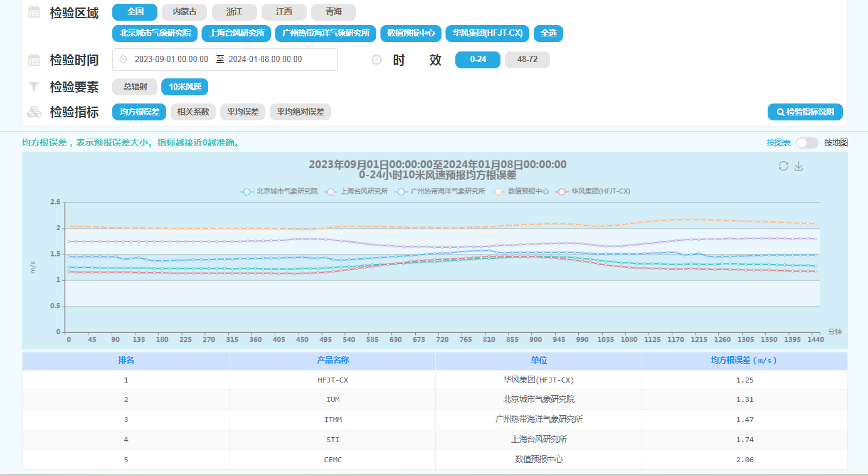This screenshot has height=476, width=868.
Task: Toggle legend entry 华风集团(HFJT-CX)
Action: (x=593, y=191)
